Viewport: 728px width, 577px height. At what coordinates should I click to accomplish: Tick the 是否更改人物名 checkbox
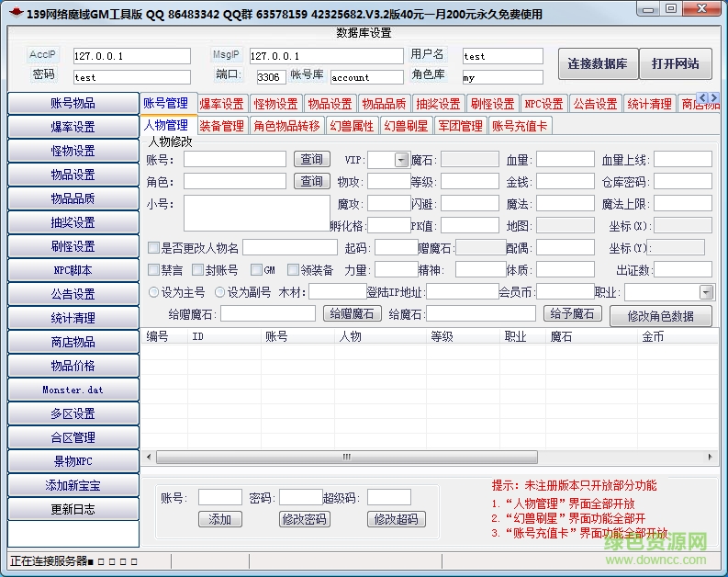coord(153,248)
